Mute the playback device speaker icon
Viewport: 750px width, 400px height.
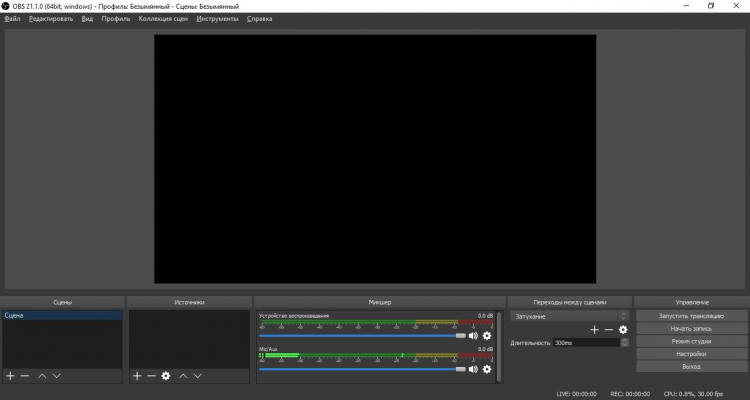[473, 336]
